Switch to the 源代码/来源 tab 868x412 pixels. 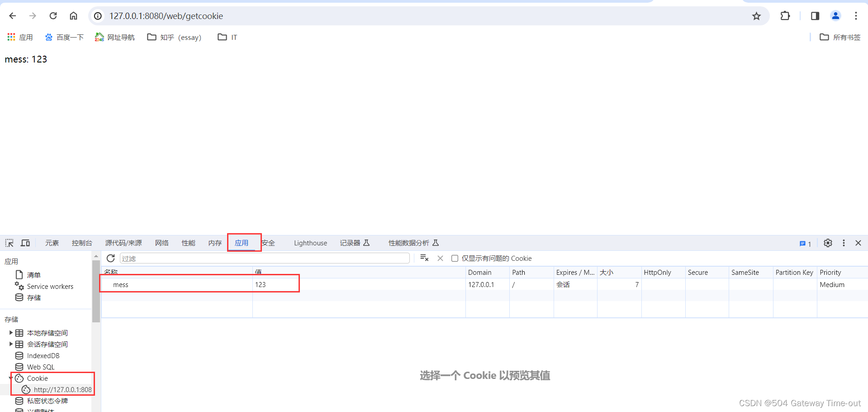pyautogui.click(x=123, y=243)
